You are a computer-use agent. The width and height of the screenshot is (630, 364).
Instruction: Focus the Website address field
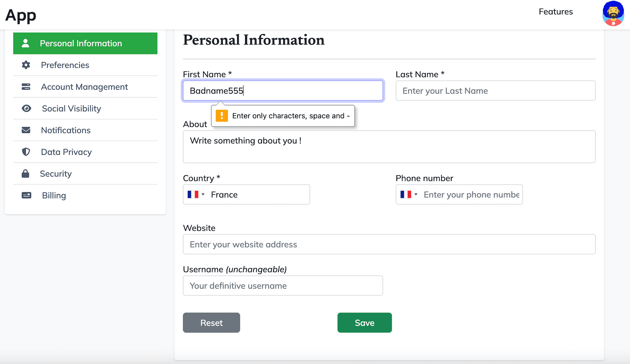[x=389, y=244]
